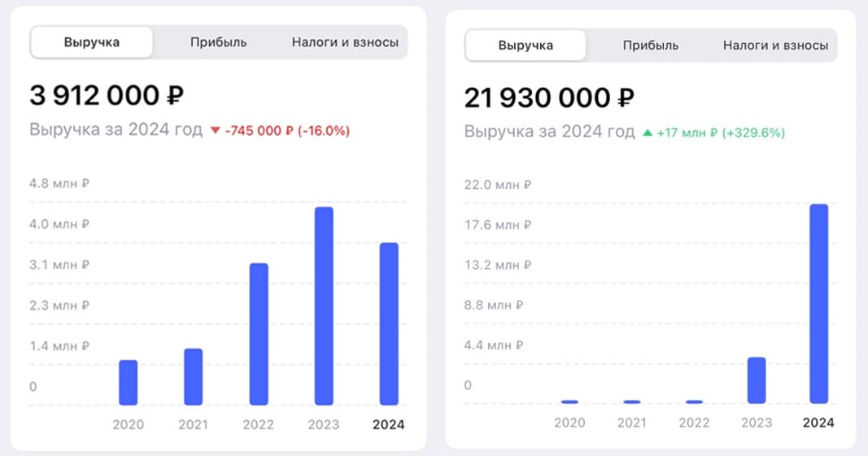Select the 2024 bar in the 21 930 000 ₽ chart
Image resolution: width=868 pixels, height=456 pixels.
tap(818, 303)
